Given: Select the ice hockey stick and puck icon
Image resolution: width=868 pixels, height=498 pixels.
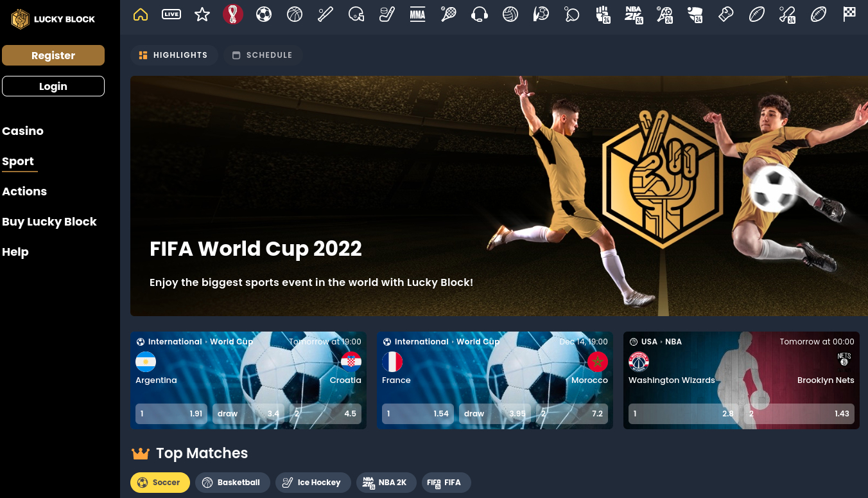Looking at the screenshot, I should (387, 14).
